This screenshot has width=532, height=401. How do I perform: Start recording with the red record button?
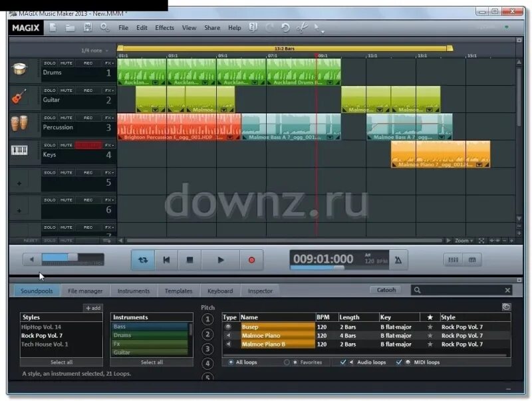(251, 260)
